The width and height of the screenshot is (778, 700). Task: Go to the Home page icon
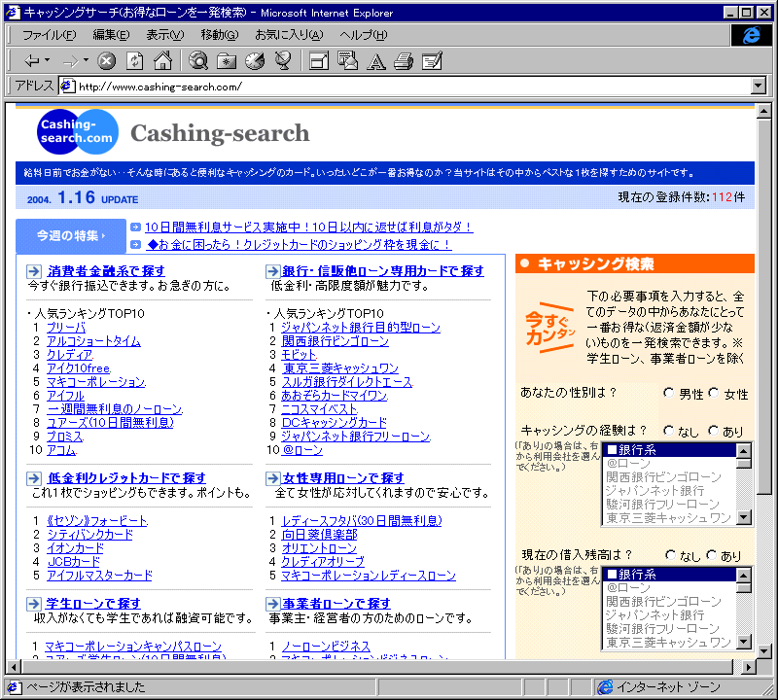[162, 61]
